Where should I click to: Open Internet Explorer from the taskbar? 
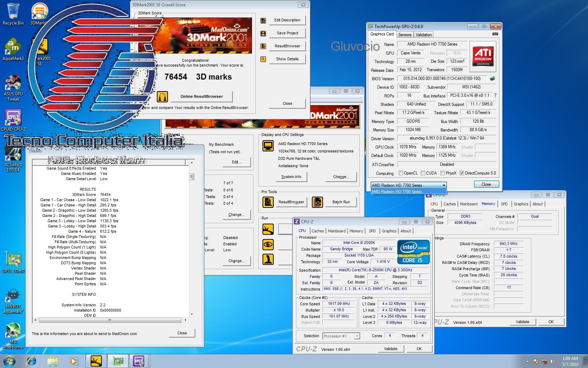pos(32,361)
